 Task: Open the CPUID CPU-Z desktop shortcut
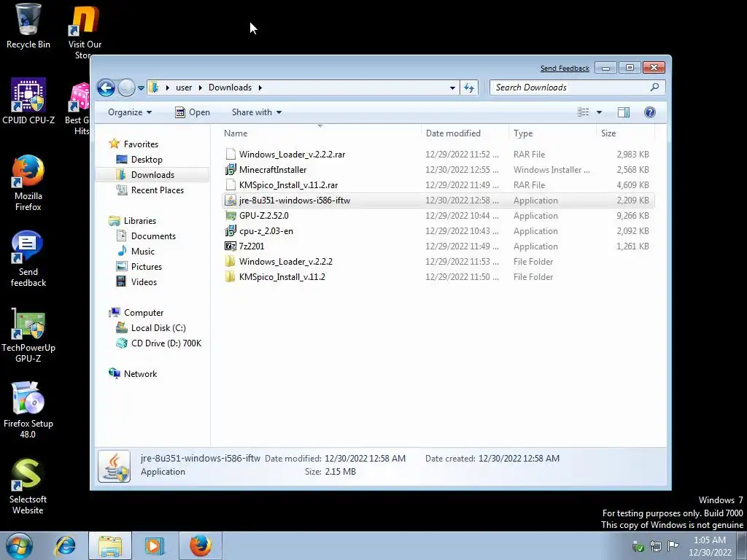click(28, 101)
